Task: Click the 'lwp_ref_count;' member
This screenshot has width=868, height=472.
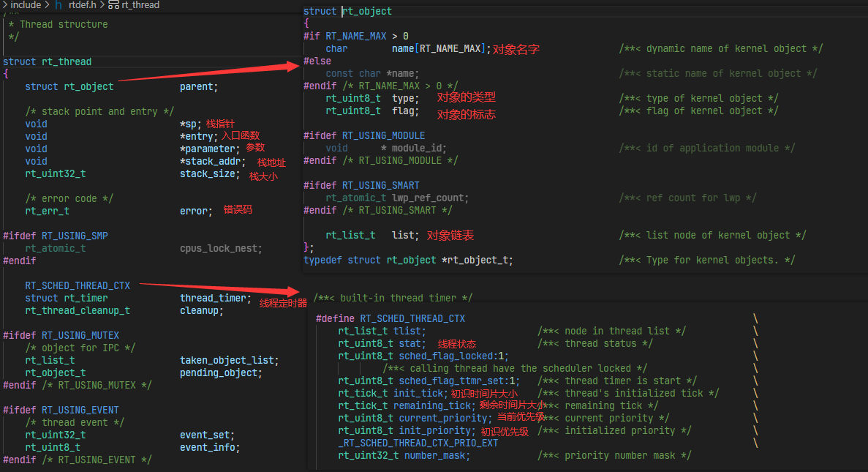Action: (x=430, y=198)
